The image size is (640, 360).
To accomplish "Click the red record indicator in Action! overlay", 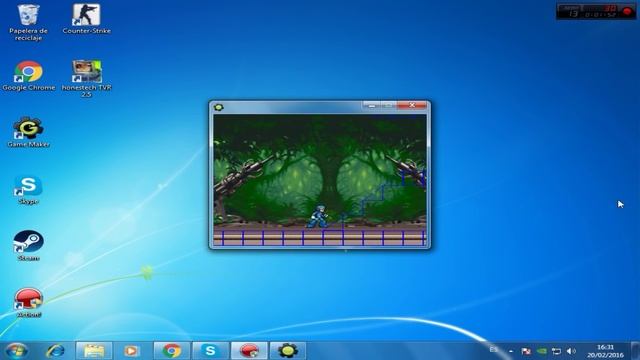I will pyautogui.click(x=627, y=12).
